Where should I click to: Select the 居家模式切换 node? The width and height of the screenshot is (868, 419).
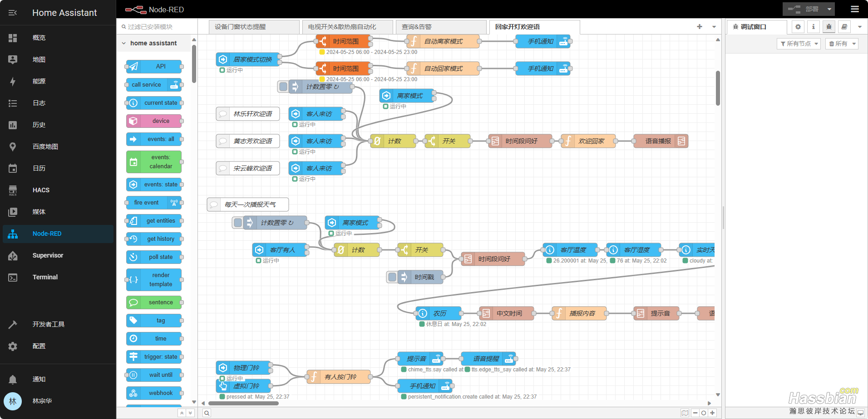[x=248, y=59]
